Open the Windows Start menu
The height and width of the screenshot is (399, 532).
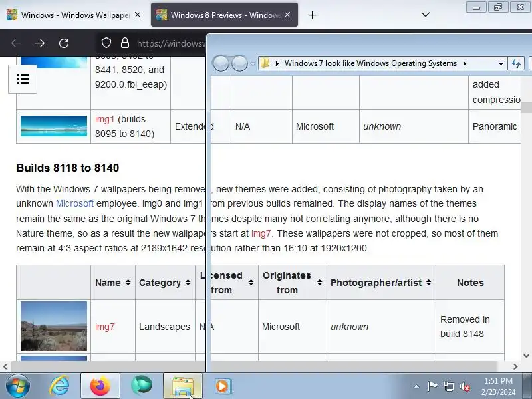tap(17, 386)
